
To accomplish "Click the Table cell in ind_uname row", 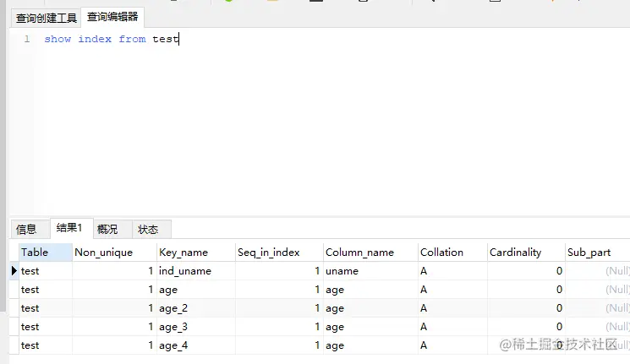I will click(46, 271).
